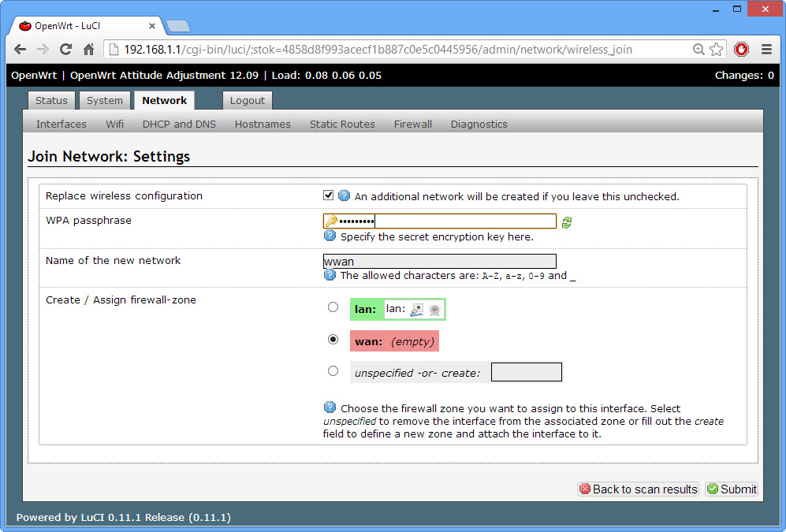
Task: Open the Interfaces submenu
Action: point(61,124)
